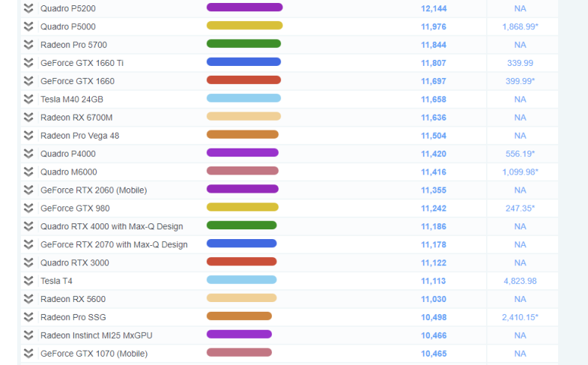Click score 11,976 for Quadro P5000
This screenshot has height=365, width=588.
click(434, 27)
